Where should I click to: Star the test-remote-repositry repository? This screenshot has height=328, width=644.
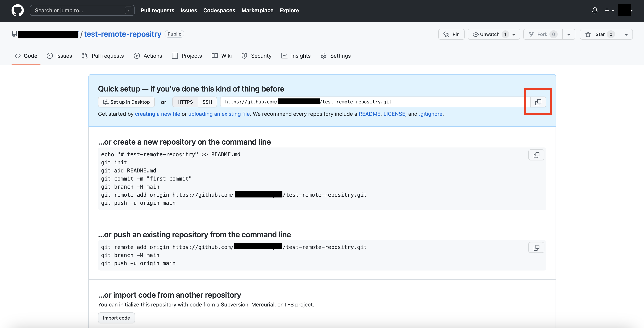pos(600,34)
